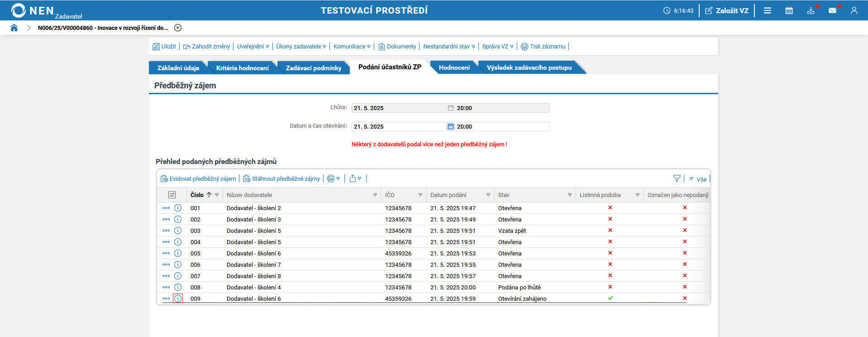Open info icon for row 009
Image resolution: width=868 pixels, height=337 pixels.
coord(178,298)
